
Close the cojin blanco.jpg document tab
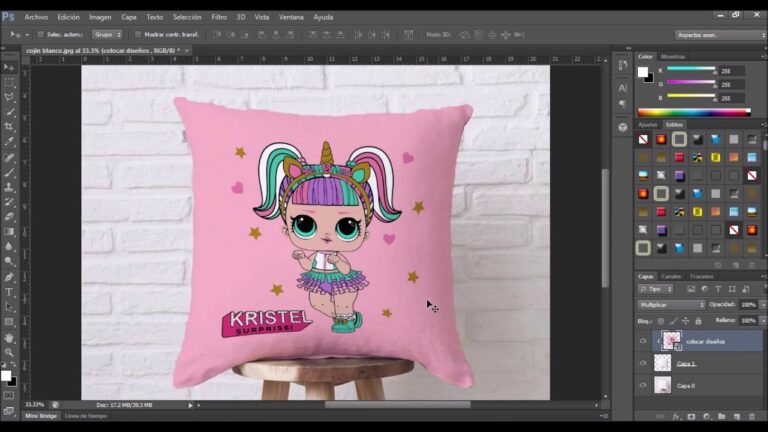pyautogui.click(x=187, y=50)
